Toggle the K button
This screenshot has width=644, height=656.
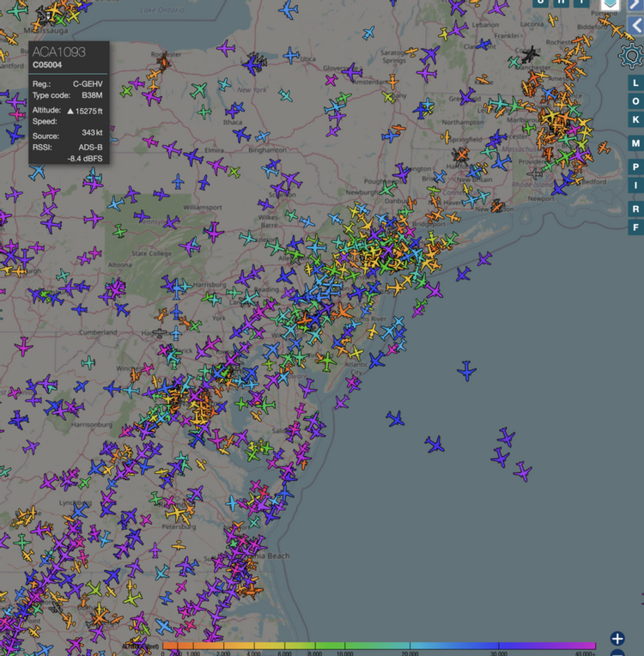[x=635, y=119]
